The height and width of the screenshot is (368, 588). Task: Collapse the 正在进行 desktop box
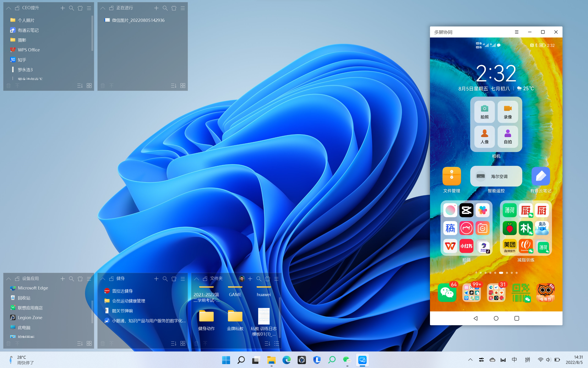pyautogui.click(x=102, y=8)
